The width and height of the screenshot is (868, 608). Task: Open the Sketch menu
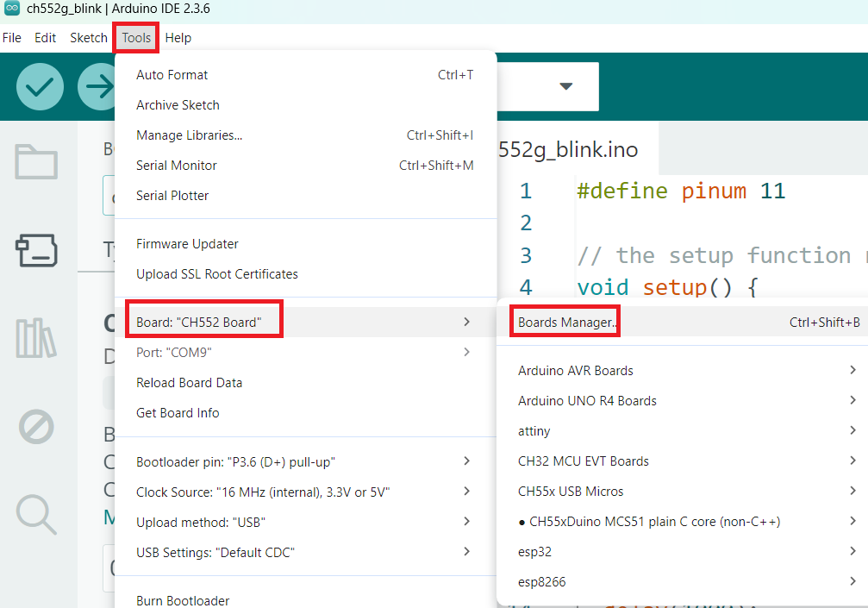click(x=88, y=38)
